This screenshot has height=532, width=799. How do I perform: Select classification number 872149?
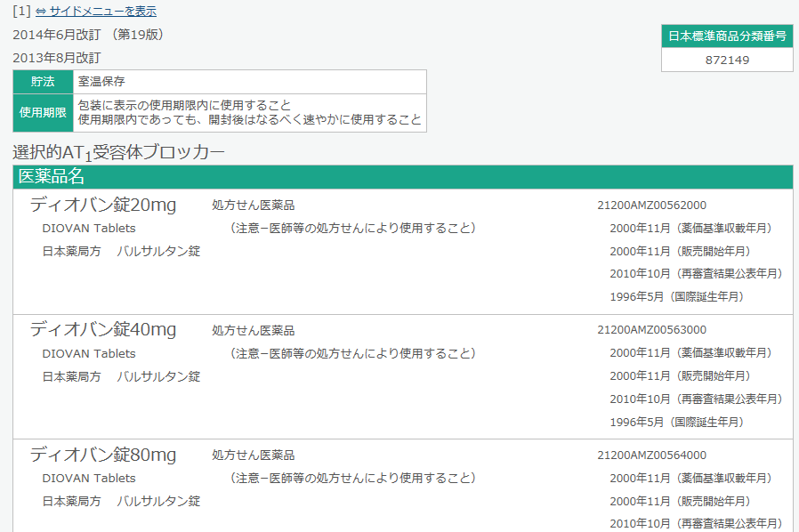(727, 60)
